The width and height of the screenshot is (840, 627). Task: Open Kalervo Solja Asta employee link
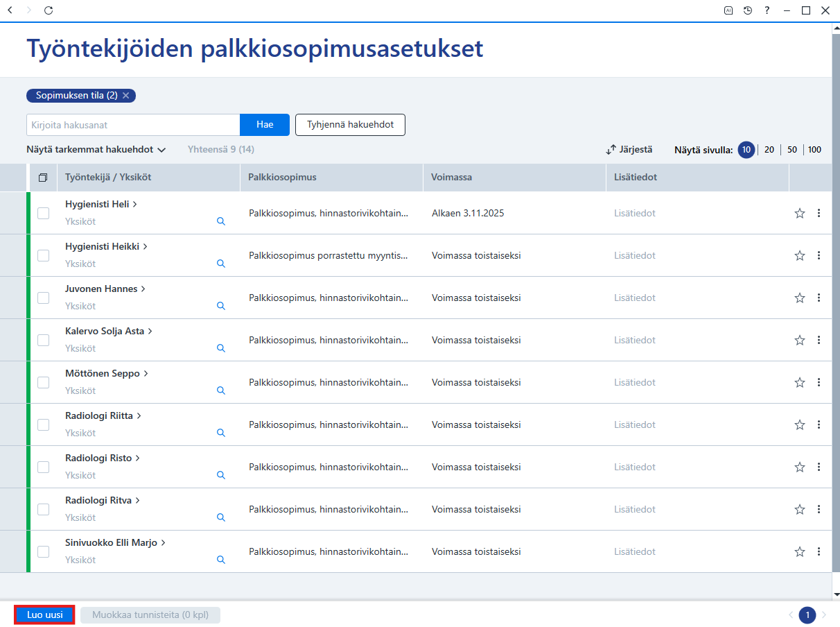pyautogui.click(x=109, y=331)
